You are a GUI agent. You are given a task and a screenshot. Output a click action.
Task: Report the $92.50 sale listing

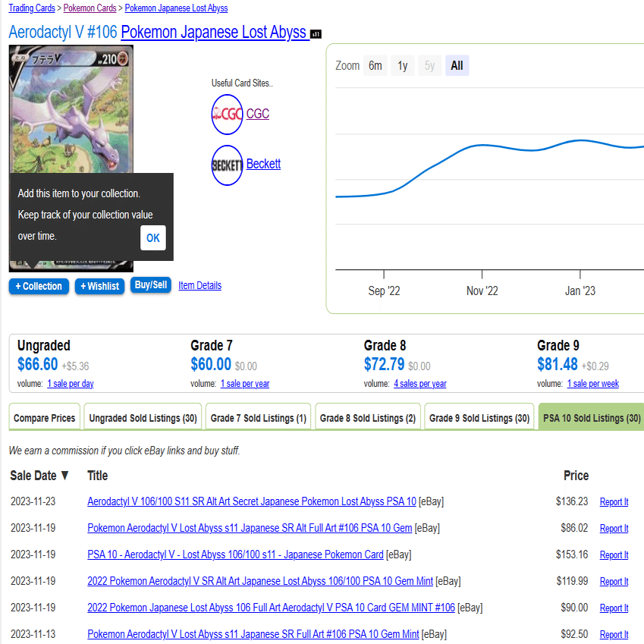[x=614, y=635]
